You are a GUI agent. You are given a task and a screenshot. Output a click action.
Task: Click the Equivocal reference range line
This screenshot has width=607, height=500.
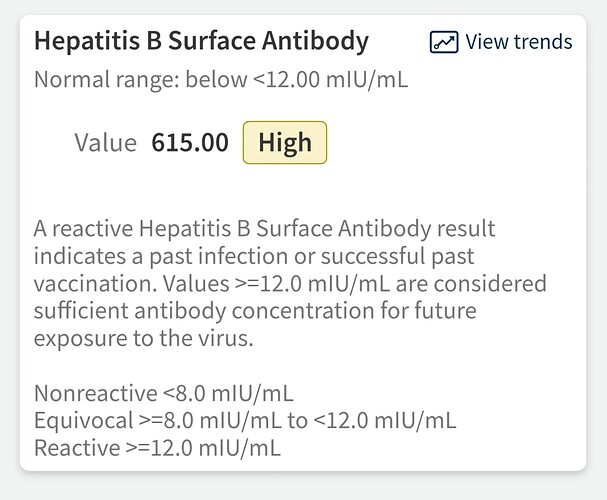click(245, 421)
